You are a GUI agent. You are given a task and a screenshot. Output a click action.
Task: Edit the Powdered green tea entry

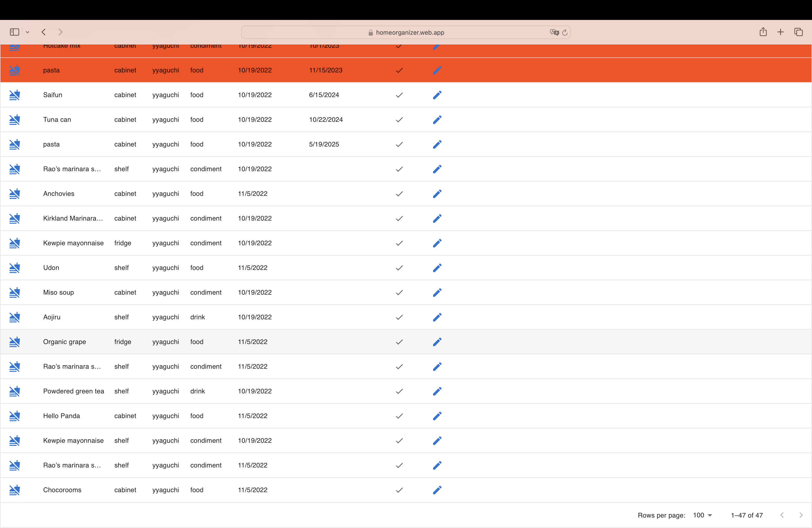[x=437, y=391]
